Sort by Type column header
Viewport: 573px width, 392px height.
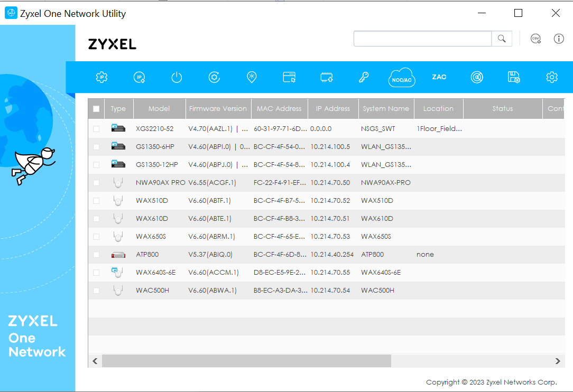click(x=119, y=108)
